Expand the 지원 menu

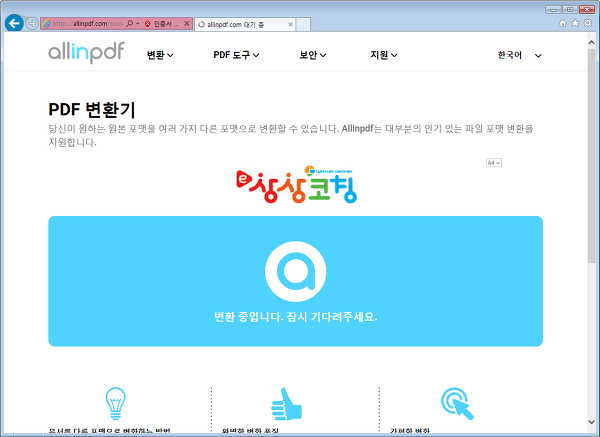tap(384, 55)
